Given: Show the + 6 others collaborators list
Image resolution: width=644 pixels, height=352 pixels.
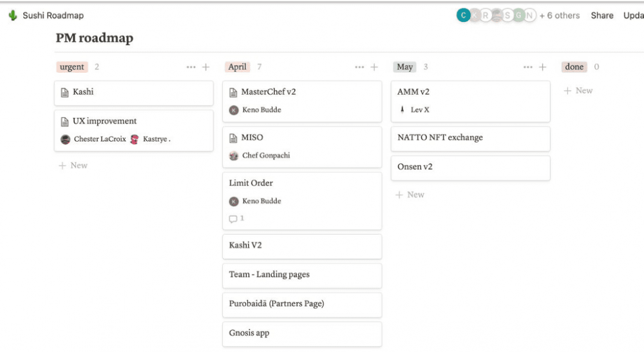Looking at the screenshot, I should coord(559,15).
